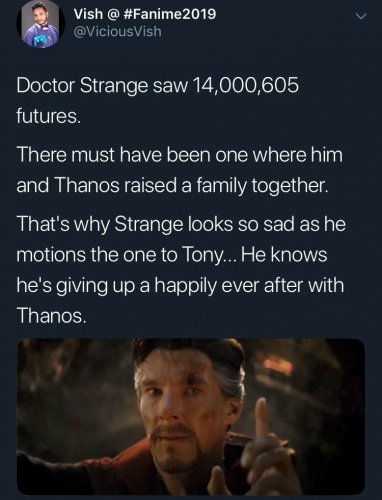
Task: Click the sentence starting 'There must have been'
Action: click(179, 171)
